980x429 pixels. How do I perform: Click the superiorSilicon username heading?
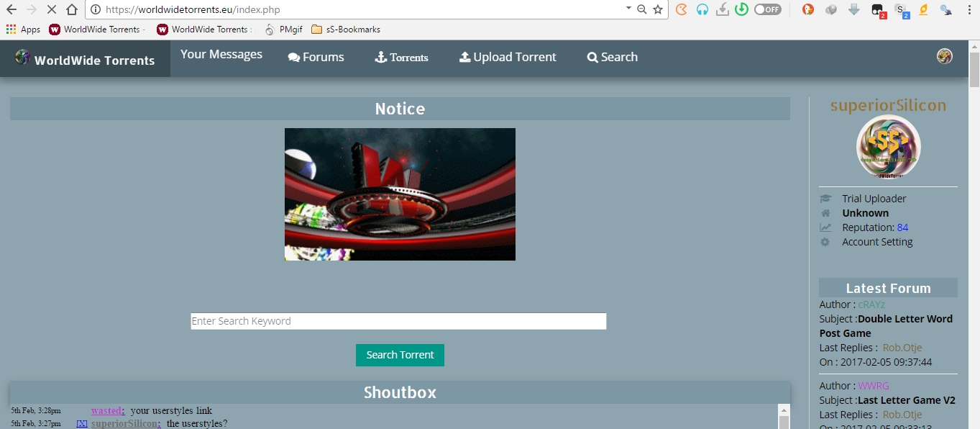pos(888,106)
